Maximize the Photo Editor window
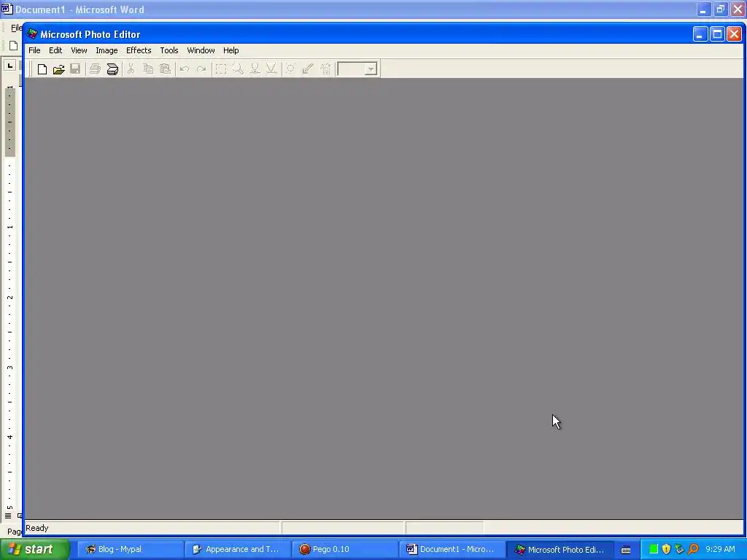The height and width of the screenshot is (560, 747). pyautogui.click(x=717, y=34)
